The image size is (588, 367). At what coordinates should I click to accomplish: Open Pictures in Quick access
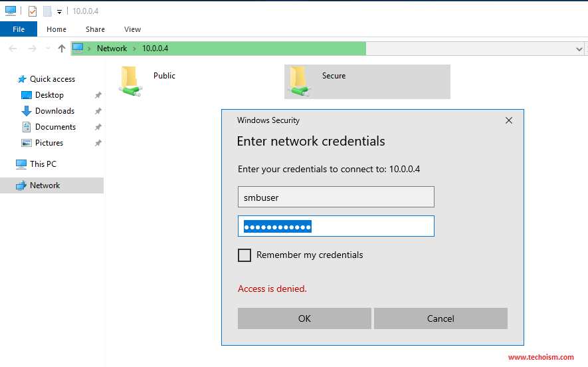point(49,143)
